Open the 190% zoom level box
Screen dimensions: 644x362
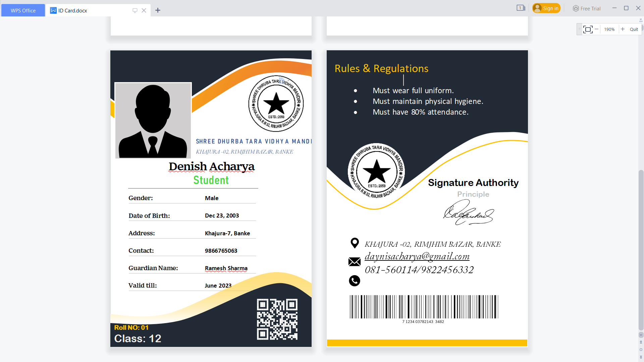tap(609, 29)
